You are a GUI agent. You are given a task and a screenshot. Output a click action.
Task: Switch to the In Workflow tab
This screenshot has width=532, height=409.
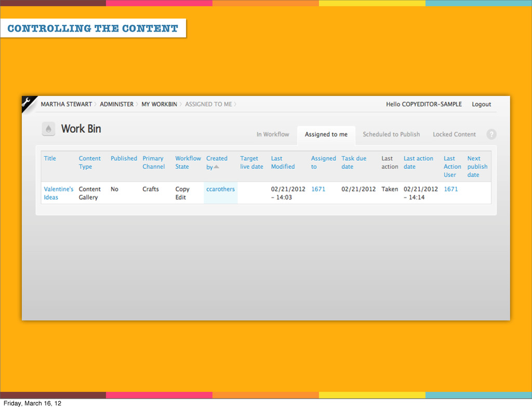(x=273, y=134)
